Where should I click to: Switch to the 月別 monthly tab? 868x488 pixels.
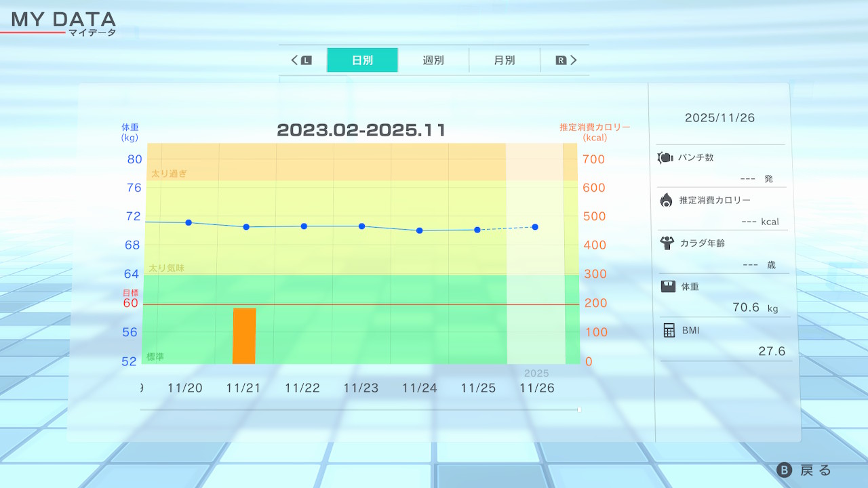pyautogui.click(x=504, y=60)
